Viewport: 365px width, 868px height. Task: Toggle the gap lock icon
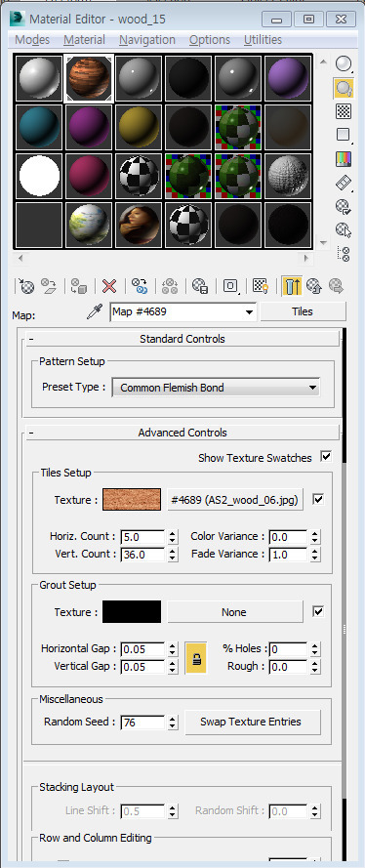(x=196, y=658)
